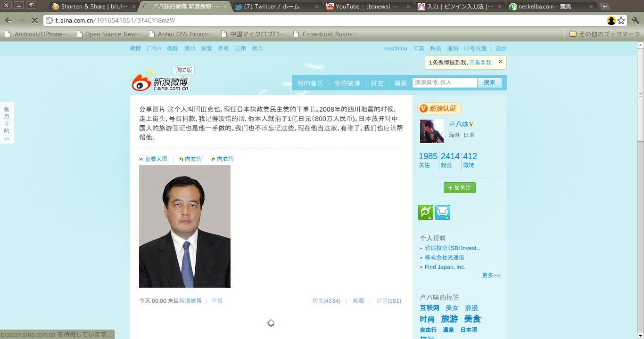The height and width of the screenshot is (339, 644).
Task: Click 微群 in the top navigation
Action: (x=173, y=48)
